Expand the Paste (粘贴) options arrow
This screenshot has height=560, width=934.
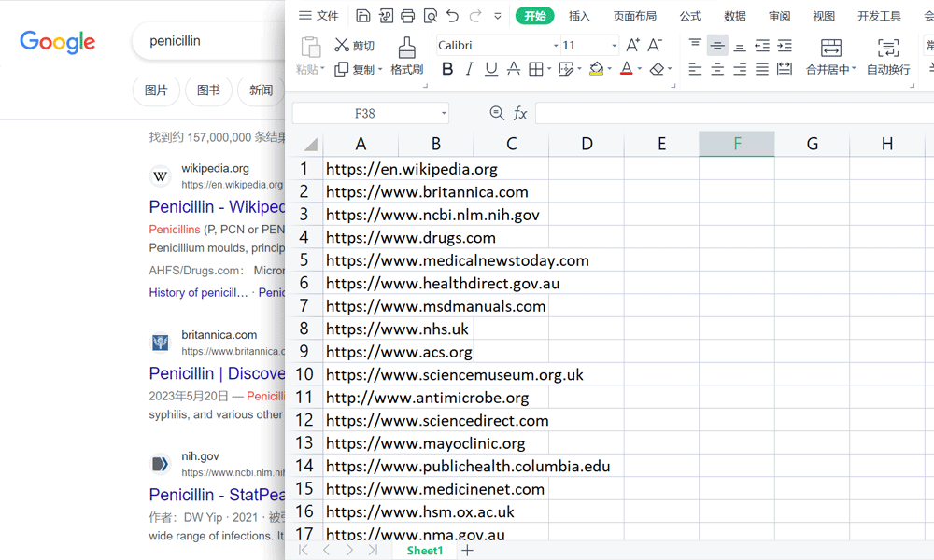(x=322, y=69)
